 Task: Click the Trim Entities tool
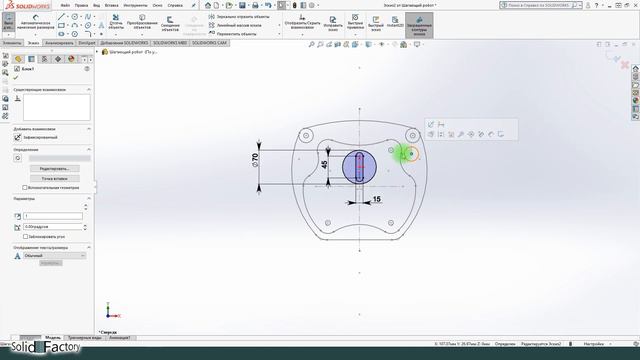point(116,21)
